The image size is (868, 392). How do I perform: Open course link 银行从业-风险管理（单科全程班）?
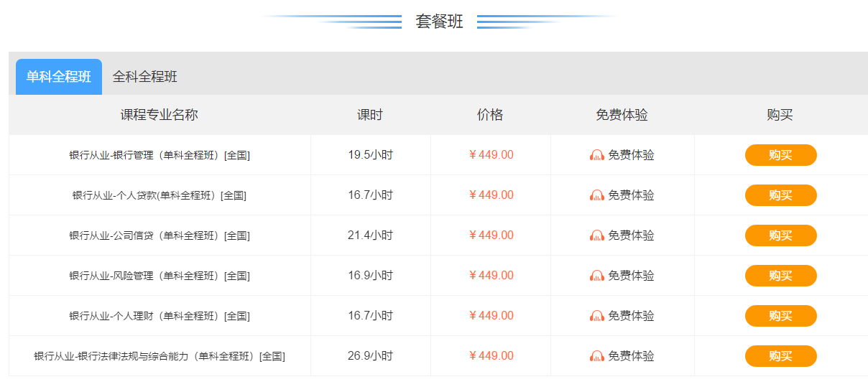point(160,276)
